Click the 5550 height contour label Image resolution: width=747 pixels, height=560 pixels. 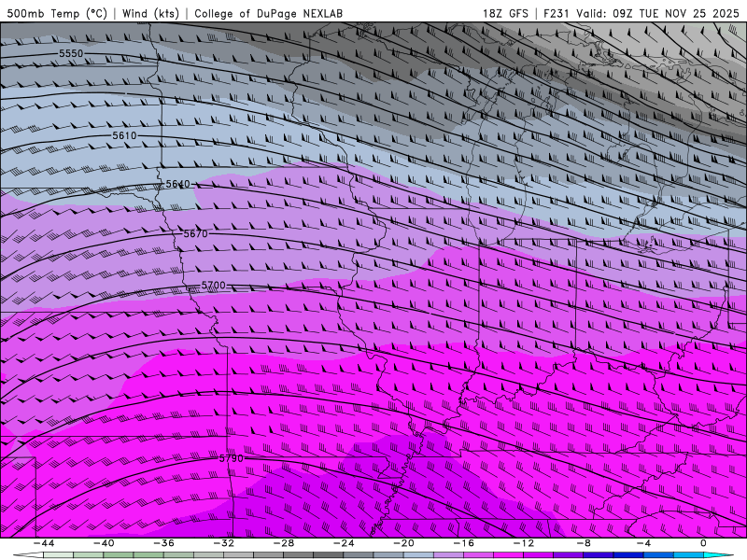point(71,53)
